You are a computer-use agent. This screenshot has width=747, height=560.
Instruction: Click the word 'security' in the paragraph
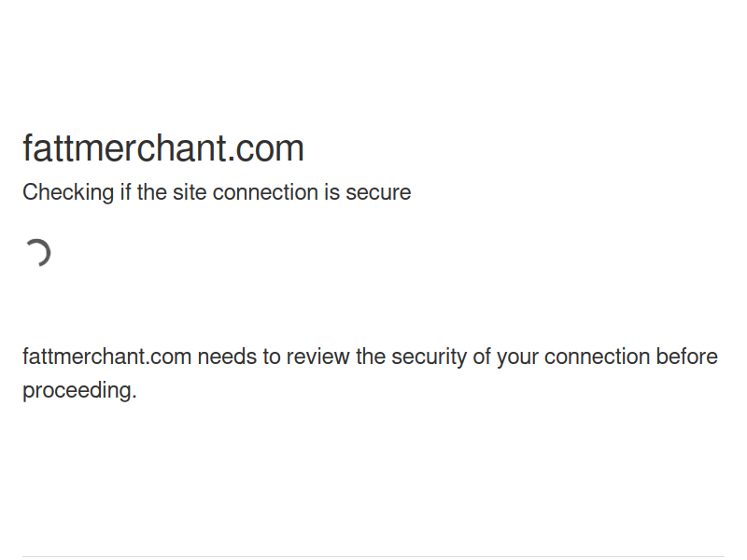tap(430, 357)
